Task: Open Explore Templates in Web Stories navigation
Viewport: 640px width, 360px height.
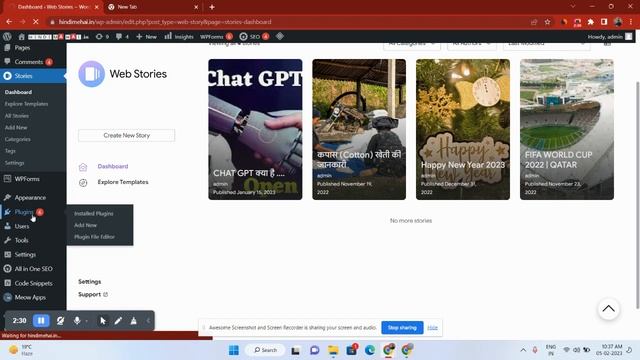Action: tap(123, 182)
